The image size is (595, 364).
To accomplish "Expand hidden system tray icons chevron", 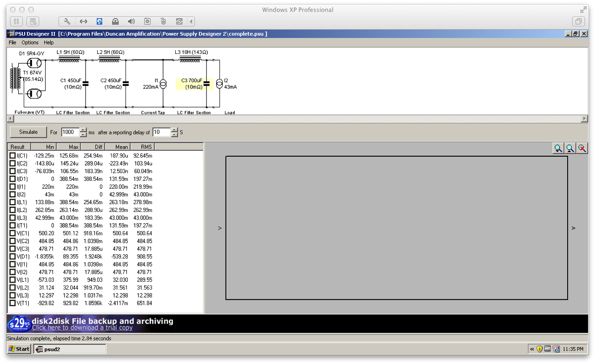I will pyautogui.click(x=532, y=349).
